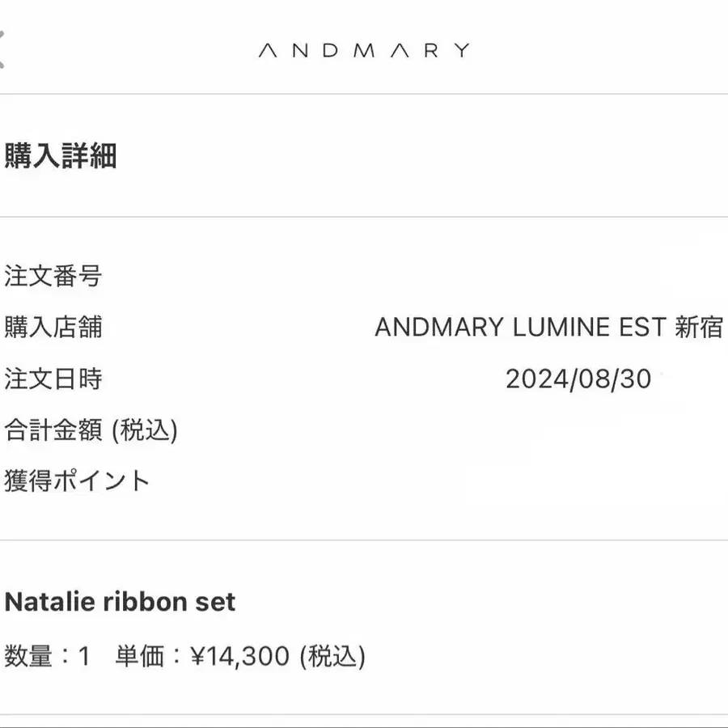The height and width of the screenshot is (728, 728).
Task: Click the 数量：1 quantity text
Action: pyautogui.click(x=47, y=656)
